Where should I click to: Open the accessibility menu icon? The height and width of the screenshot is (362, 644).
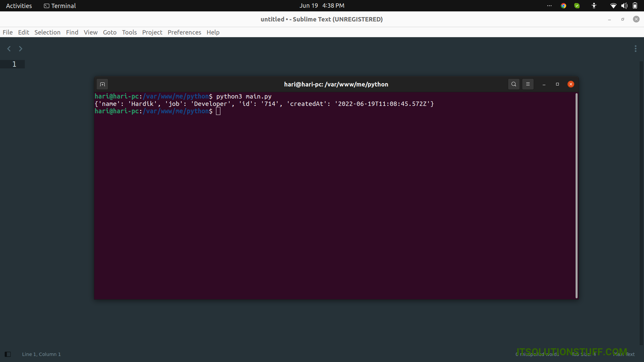coord(594,5)
